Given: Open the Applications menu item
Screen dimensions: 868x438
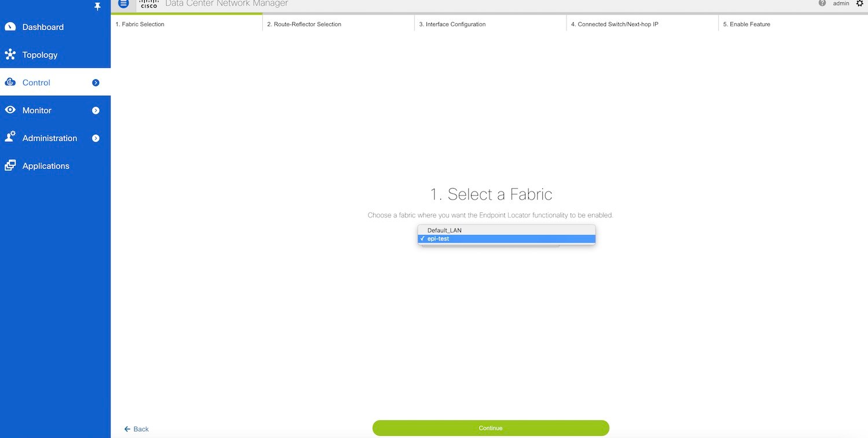Looking at the screenshot, I should pos(55,165).
